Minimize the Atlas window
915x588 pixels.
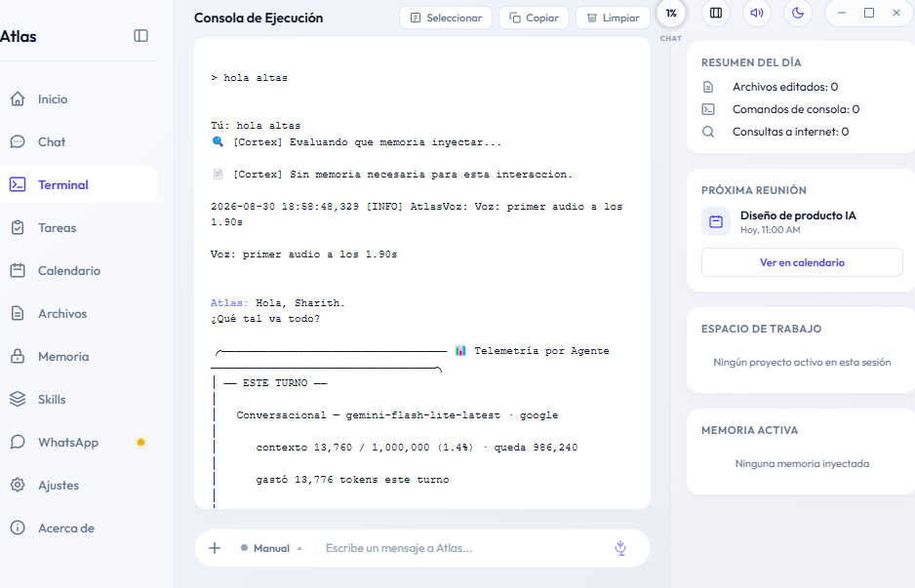click(x=842, y=13)
